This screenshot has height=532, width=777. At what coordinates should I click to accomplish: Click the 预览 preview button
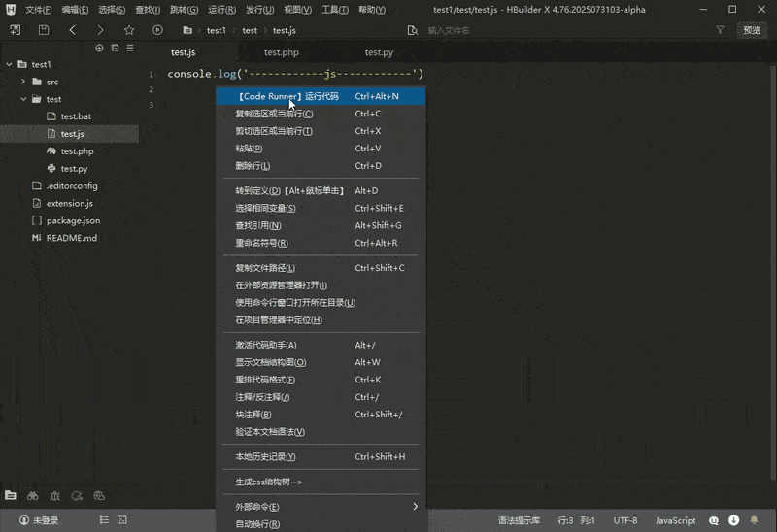(752, 30)
